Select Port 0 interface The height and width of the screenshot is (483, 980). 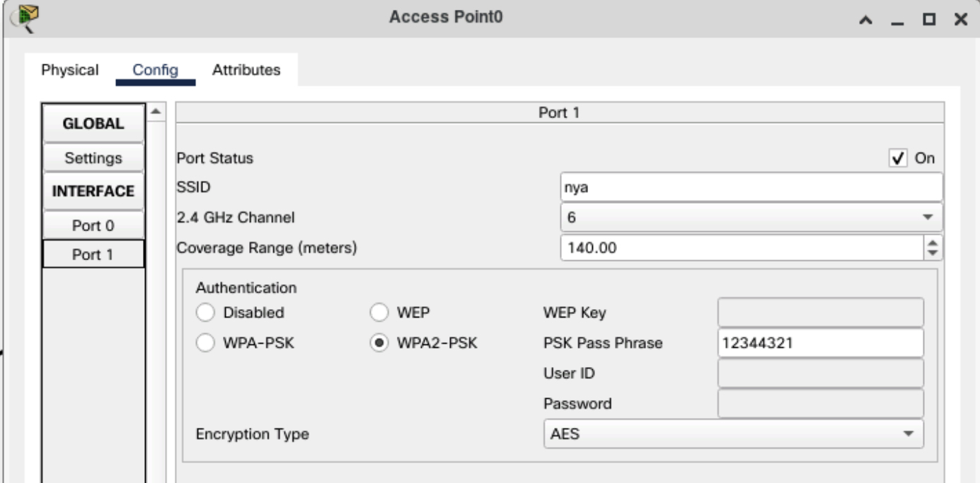[93, 226]
